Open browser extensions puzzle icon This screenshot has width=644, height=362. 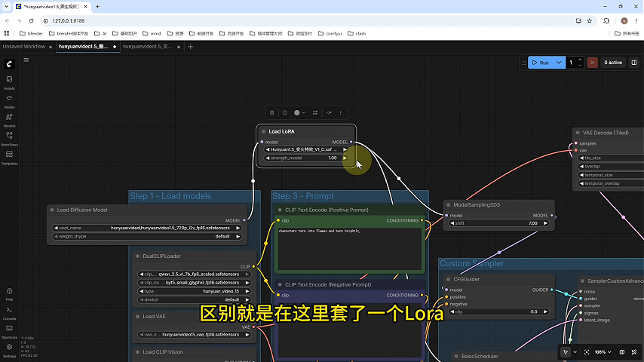click(x=606, y=20)
